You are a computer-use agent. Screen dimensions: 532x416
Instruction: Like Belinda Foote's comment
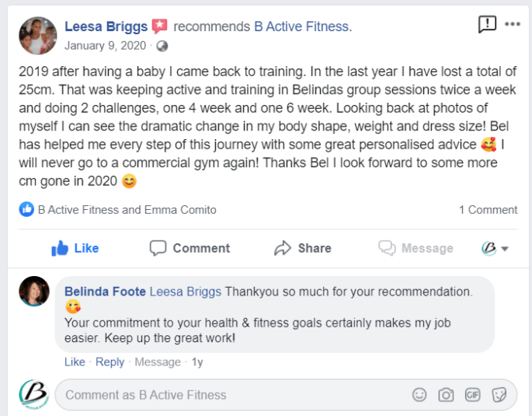pos(75,362)
